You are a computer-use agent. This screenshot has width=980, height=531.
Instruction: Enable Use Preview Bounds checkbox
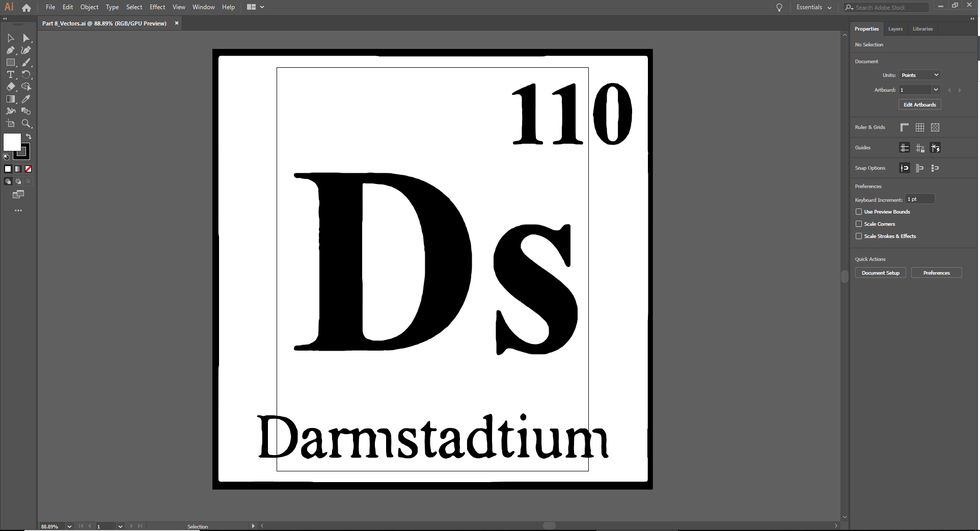(x=859, y=211)
